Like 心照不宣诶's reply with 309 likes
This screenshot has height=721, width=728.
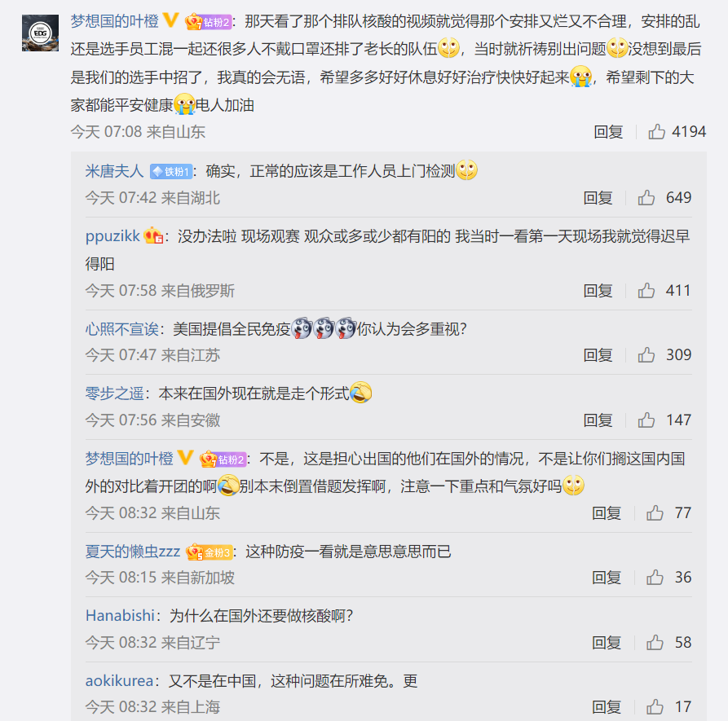(646, 355)
